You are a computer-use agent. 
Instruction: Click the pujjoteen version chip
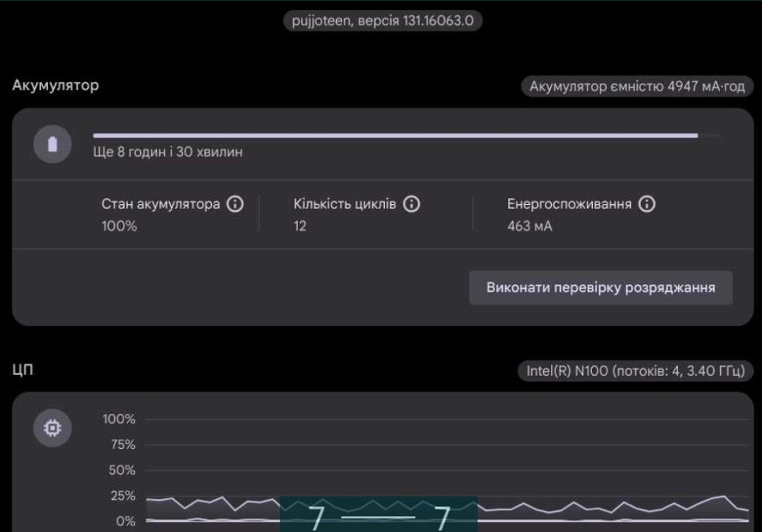[x=382, y=21]
